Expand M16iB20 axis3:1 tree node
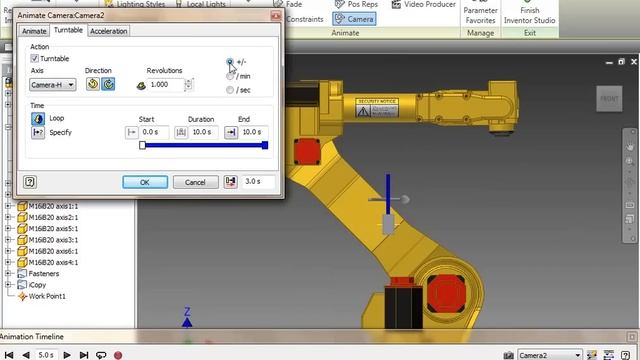 pyautogui.click(x=8, y=240)
